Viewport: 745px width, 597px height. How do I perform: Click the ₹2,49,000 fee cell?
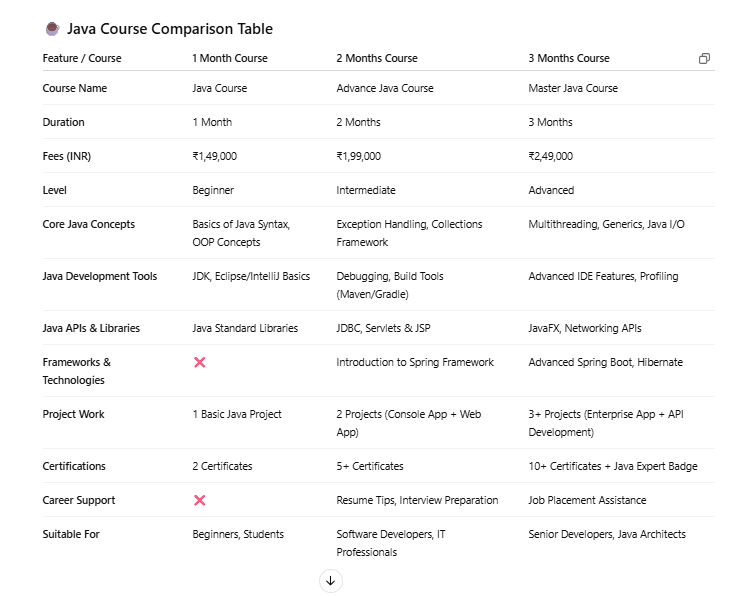(x=551, y=156)
